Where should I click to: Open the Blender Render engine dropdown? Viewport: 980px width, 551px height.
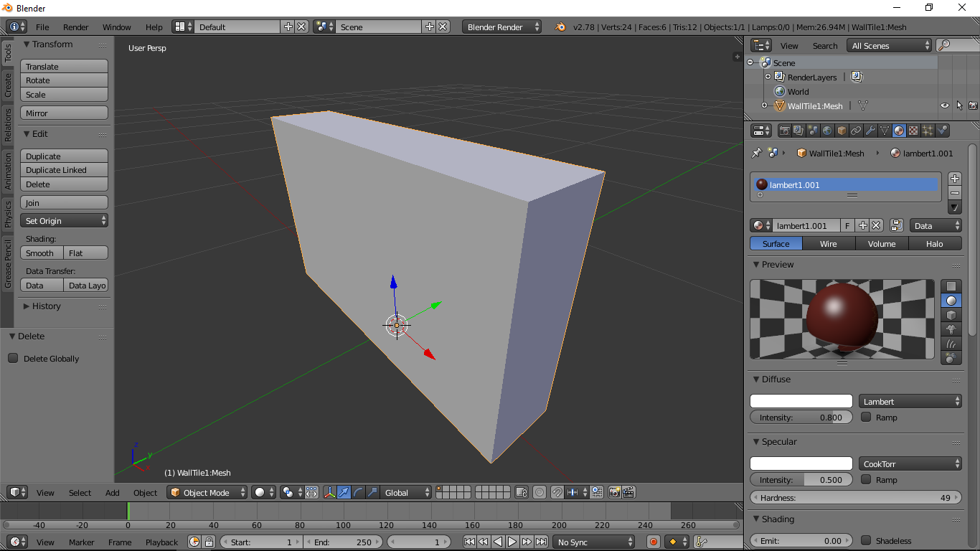pyautogui.click(x=502, y=27)
